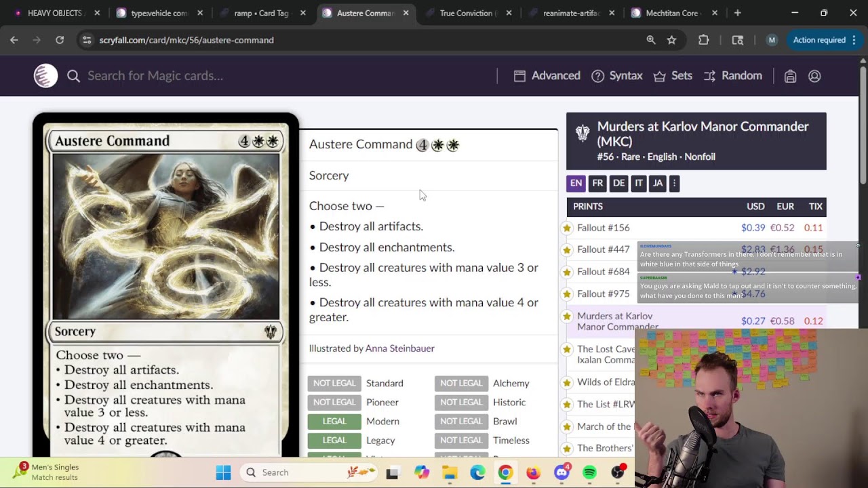Click the magnifier icon in Scryfall search

(73, 76)
